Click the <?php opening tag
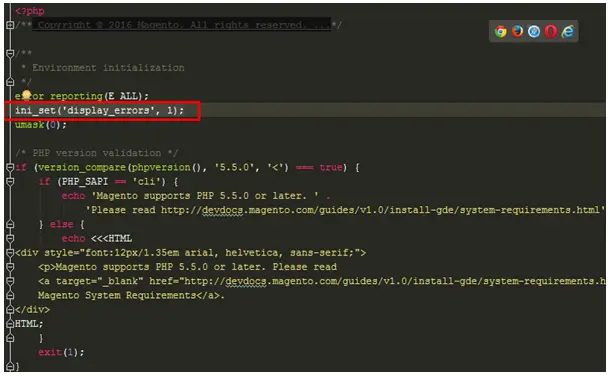This screenshot has height=376, width=614. click(x=30, y=11)
